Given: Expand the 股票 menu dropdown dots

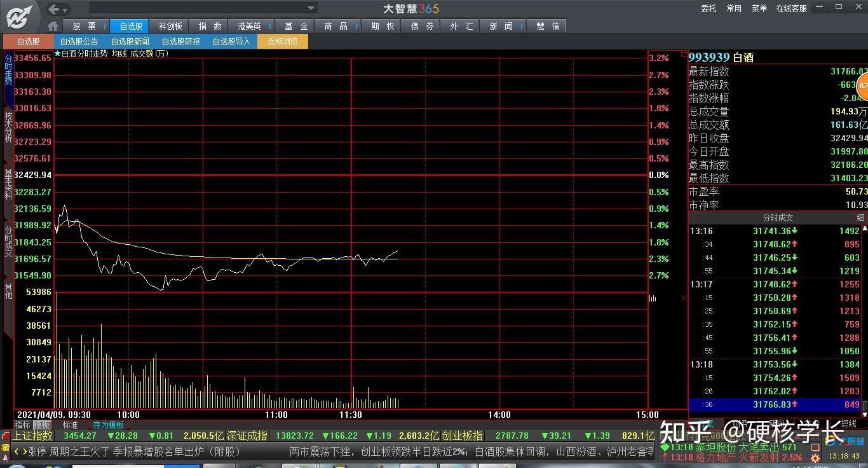Looking at the screenshot, I should [105, 26].
